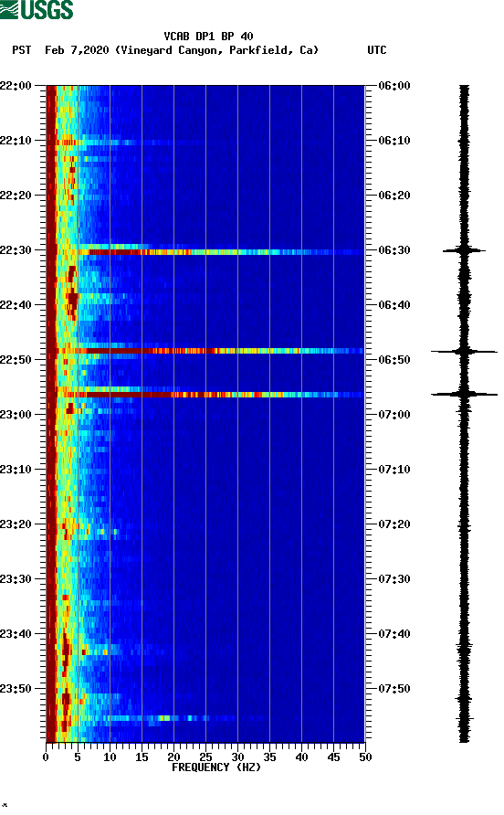Click the 06:20 UTC time label
The height and width of the screenshot is (815, 504).
click(394, 196)
